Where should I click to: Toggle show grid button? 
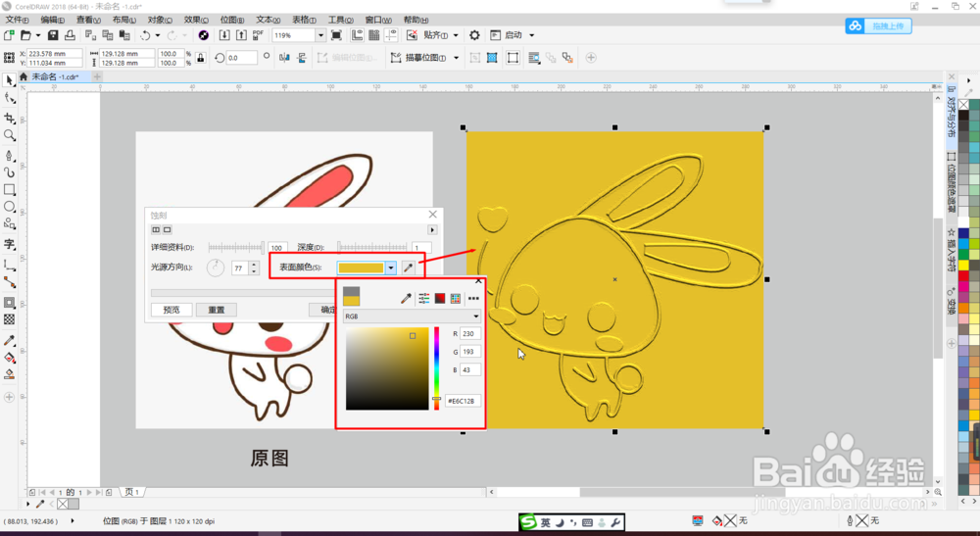373,35
